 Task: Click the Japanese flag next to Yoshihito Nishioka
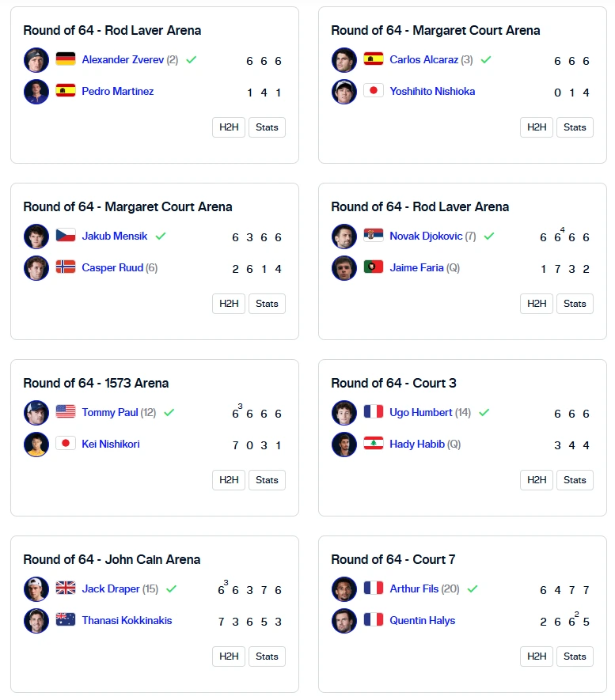374,91
